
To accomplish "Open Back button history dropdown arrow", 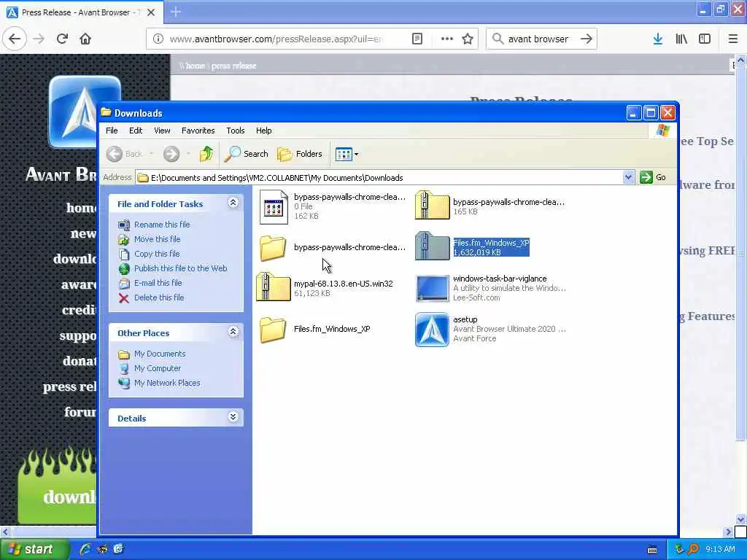I will tap(152, 154).
